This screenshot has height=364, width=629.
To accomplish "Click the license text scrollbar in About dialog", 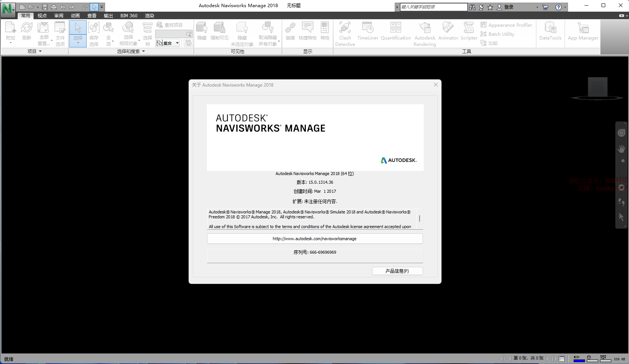I will (420, 219).
